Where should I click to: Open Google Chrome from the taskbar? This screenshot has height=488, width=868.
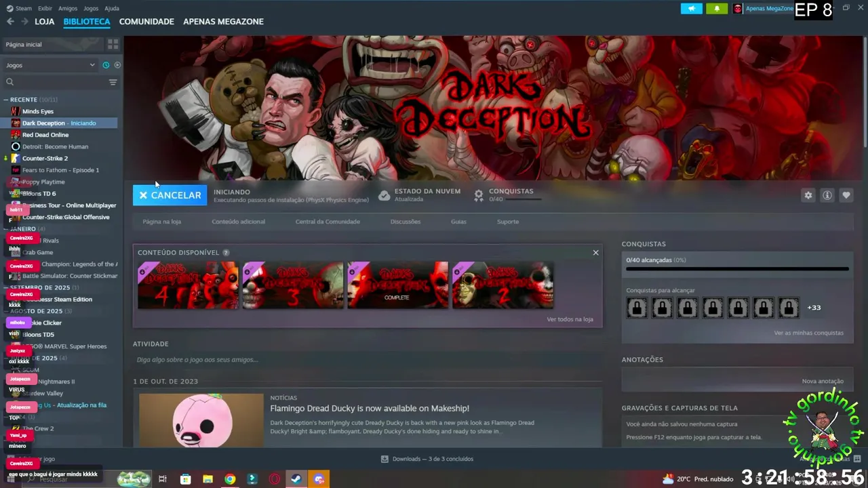point(230,479)
